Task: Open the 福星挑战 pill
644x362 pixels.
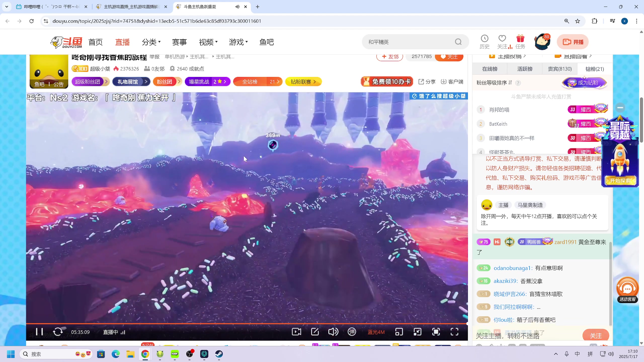Action: (208, 82)
